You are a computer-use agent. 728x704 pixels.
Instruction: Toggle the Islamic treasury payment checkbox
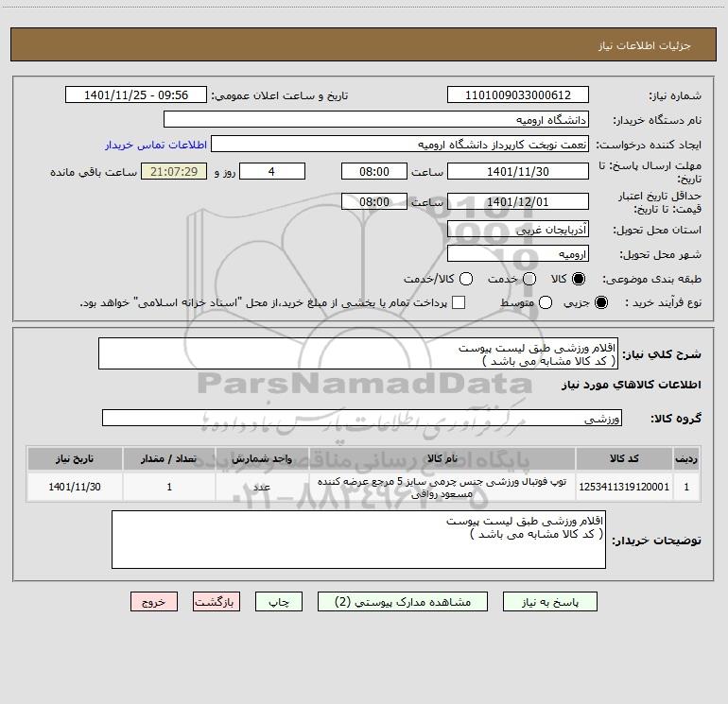tap(459, 302)
